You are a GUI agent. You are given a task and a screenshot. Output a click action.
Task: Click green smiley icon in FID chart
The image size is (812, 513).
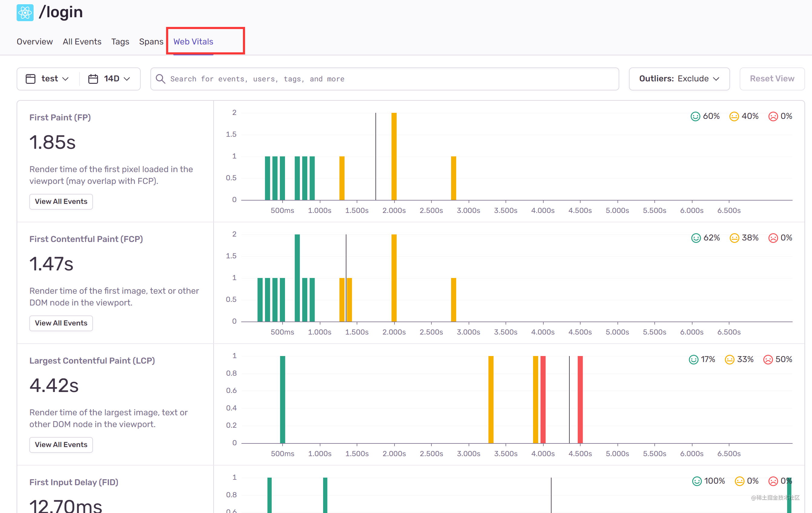(x=697, y=481)
